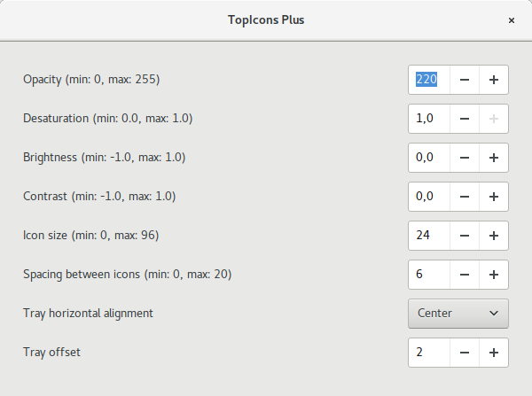Click the Tray offset value field
Screen dimensions: 532x396
pyautogui.click(x=429, y=353)
